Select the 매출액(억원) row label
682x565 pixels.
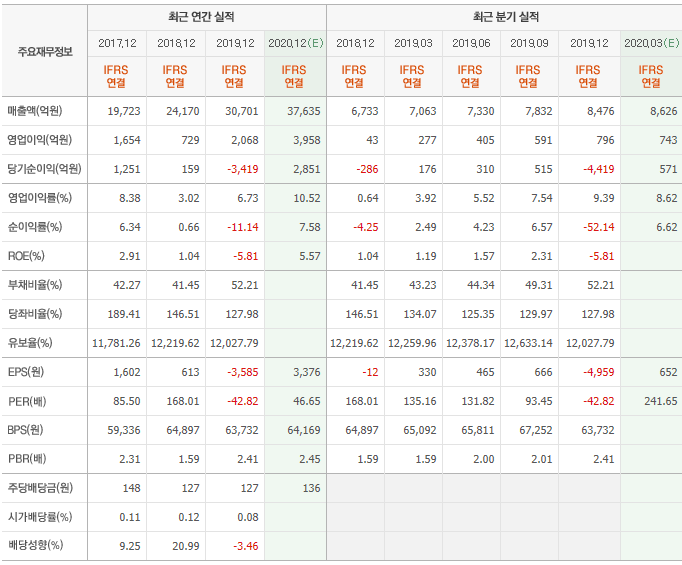(x=35, y=111)
